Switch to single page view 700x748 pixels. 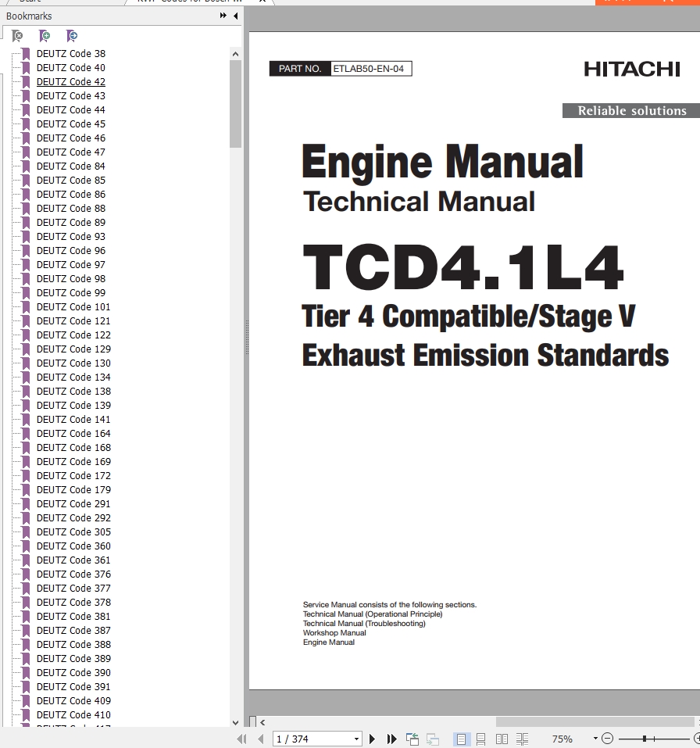(461, 739)
